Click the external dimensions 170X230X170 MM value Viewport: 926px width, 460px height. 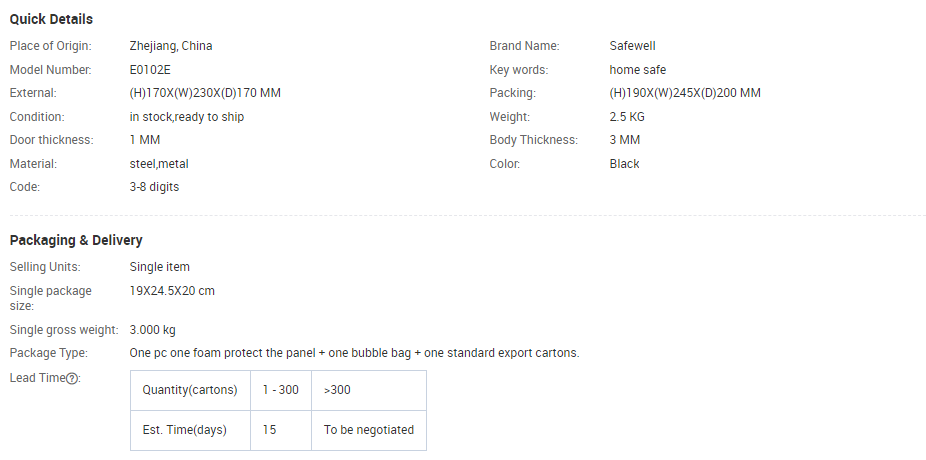(205, 93)
